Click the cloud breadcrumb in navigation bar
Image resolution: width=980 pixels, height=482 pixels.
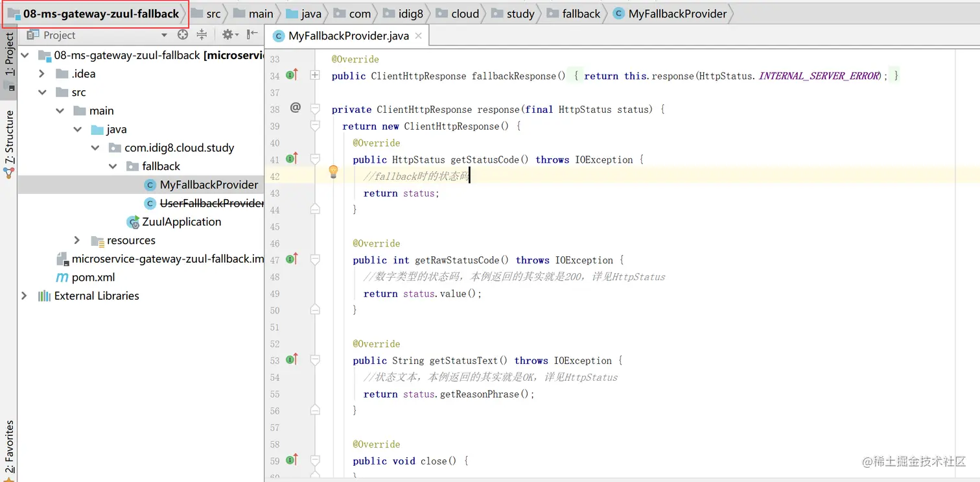coord(458,14)
